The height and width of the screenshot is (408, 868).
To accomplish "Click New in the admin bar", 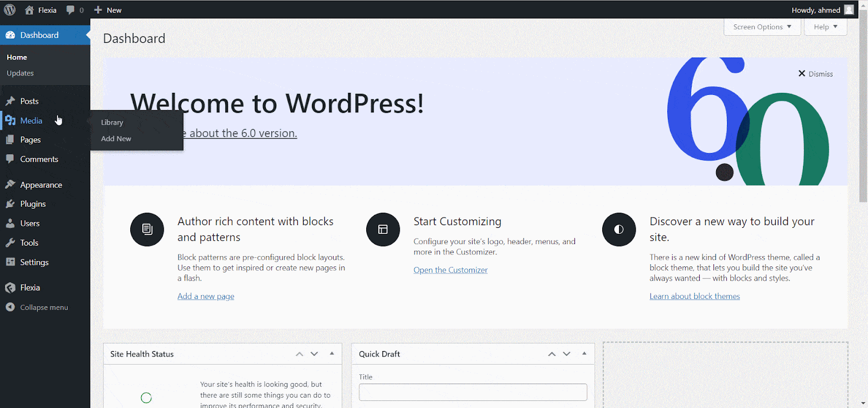I will pyautogui.click(x=107, y=10).
